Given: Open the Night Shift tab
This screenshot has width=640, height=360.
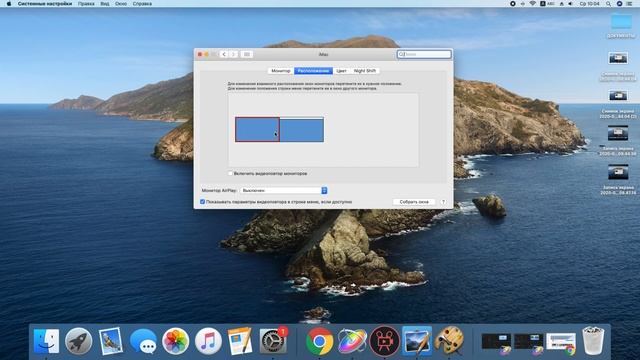Looking at the screenshot, I should pyautogui.click(x=365, y=71).
